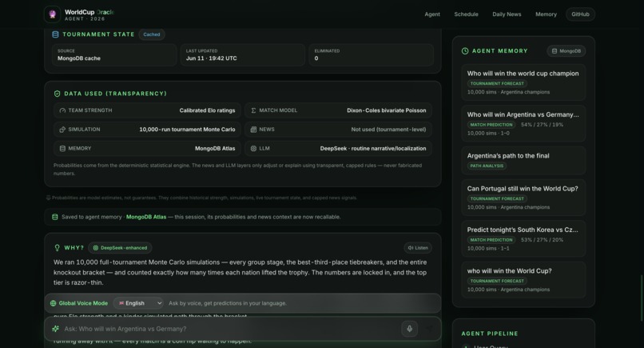Click the page vertical scrollbar
The height and width of the screenshot is (348, 644).
click(642, 298)
